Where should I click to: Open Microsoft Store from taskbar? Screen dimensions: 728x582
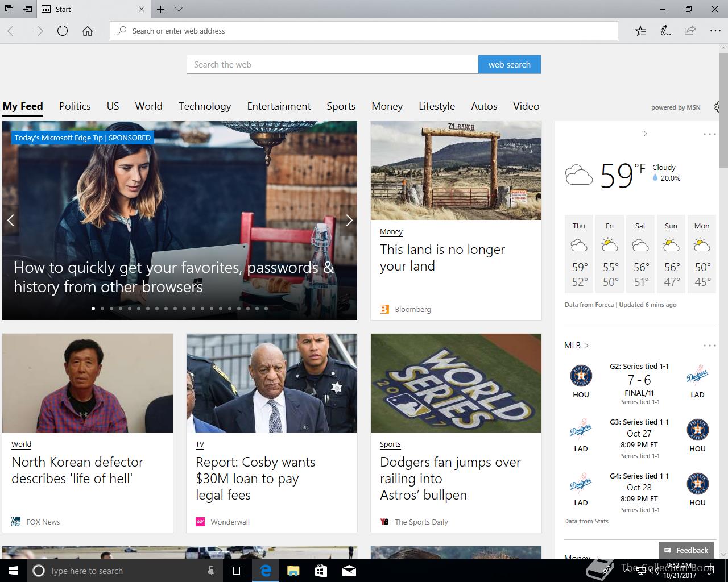[321, 571]
